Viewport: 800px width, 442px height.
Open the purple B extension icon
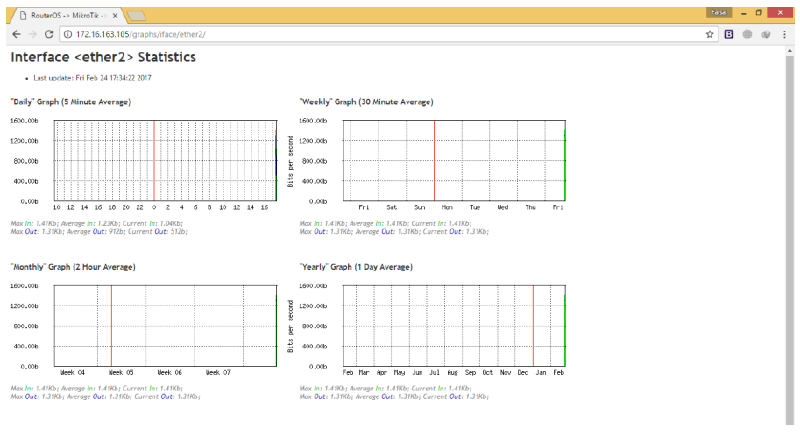pos(729,34)
